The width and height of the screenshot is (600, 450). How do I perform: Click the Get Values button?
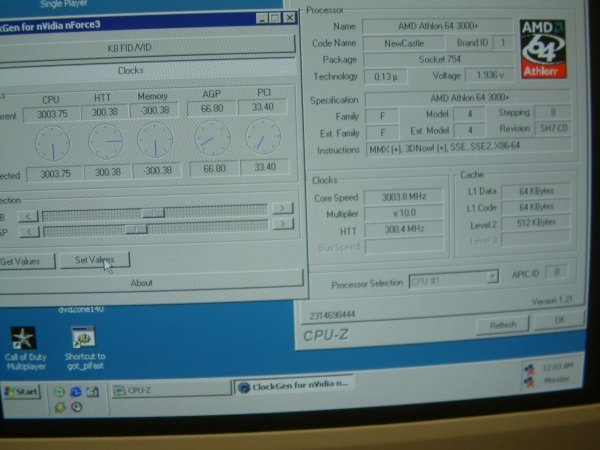click(27, 261)
